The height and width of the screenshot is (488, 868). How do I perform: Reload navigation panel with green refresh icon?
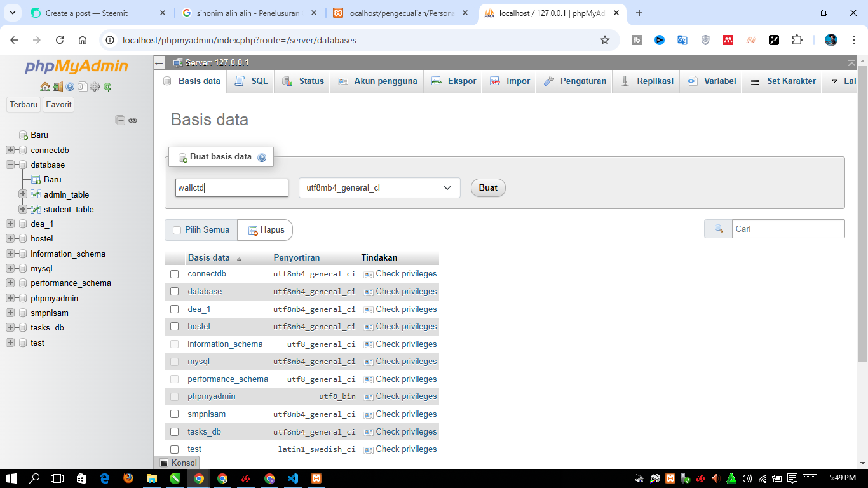(x=107, y=87)
